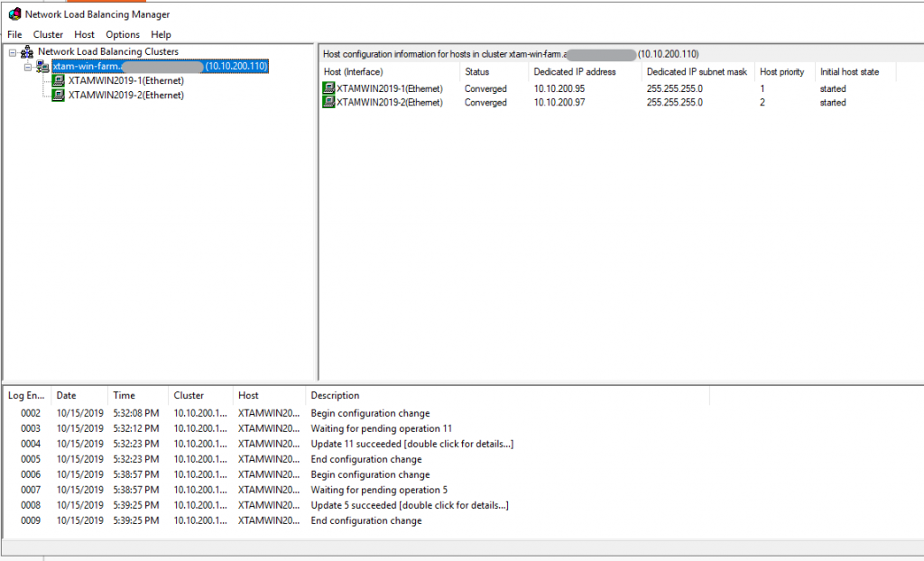The width and height of the screenshot is (924, 561).
Task: Click the Host priority column header
Action: 781,71
